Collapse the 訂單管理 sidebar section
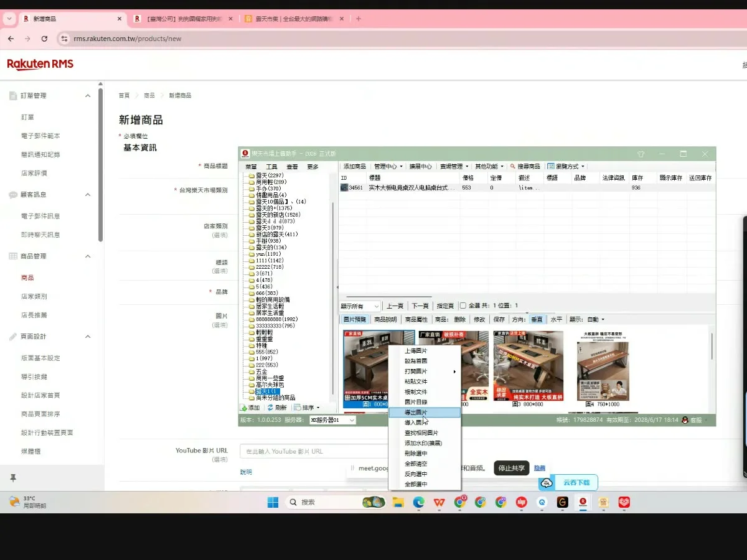 pyautogui.click(x=88, y=96)
